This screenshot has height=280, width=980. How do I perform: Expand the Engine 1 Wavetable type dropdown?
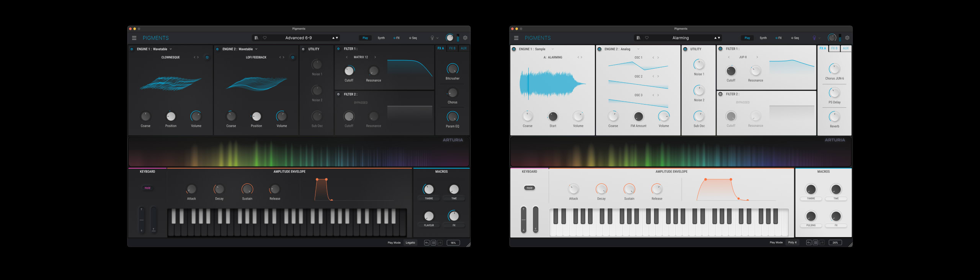coord(171,49)
